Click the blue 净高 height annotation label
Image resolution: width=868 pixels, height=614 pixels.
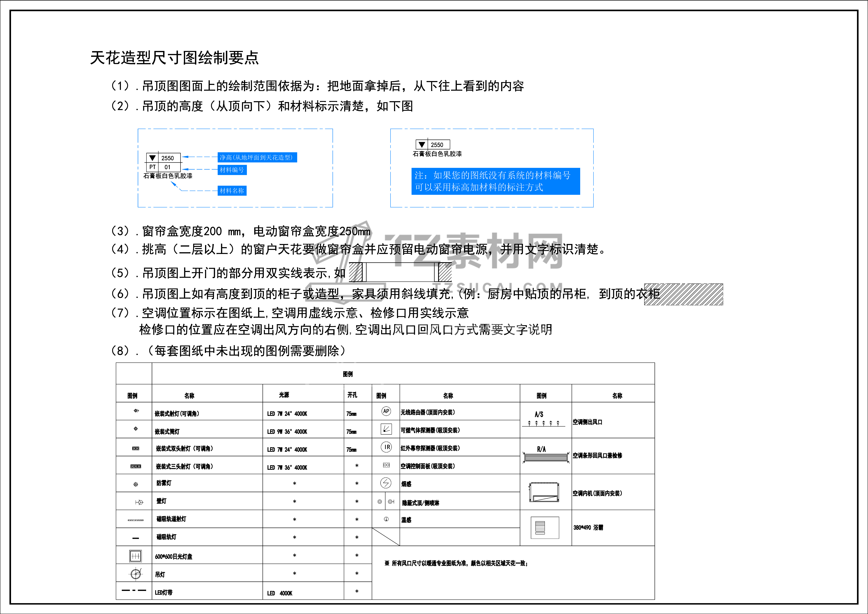coord(257,157)
